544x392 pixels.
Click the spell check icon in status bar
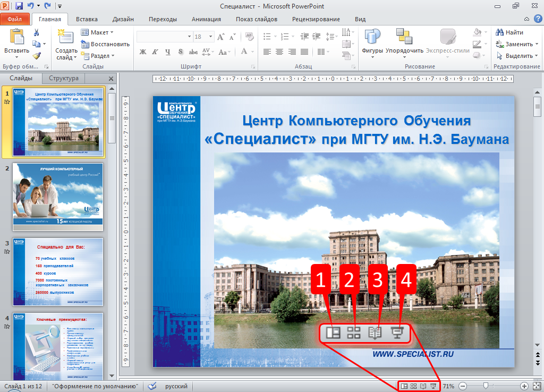click(152, 386)
